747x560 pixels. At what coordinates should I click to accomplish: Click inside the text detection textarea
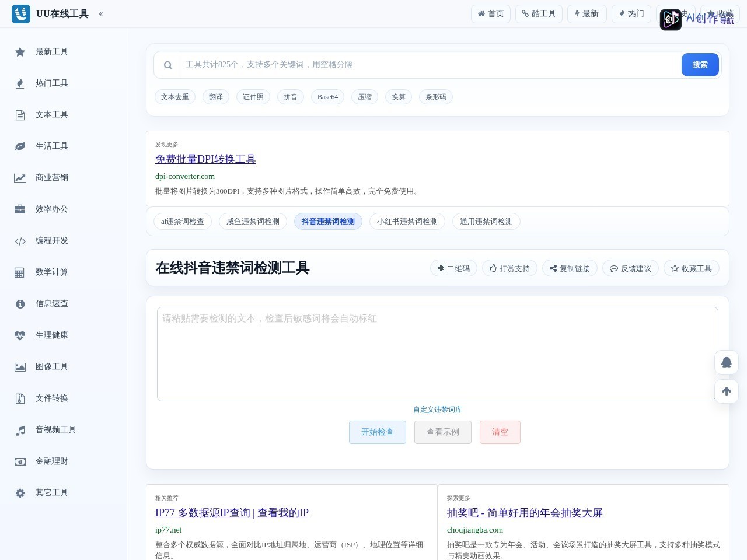point(438,354)
